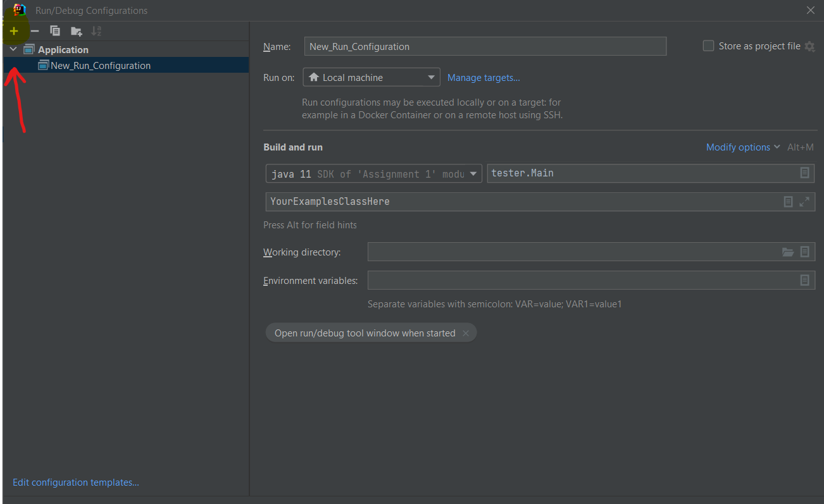Open the Edit configuration templates link
The height and width of the screenshot is (504, 824).
click(76, 482)
